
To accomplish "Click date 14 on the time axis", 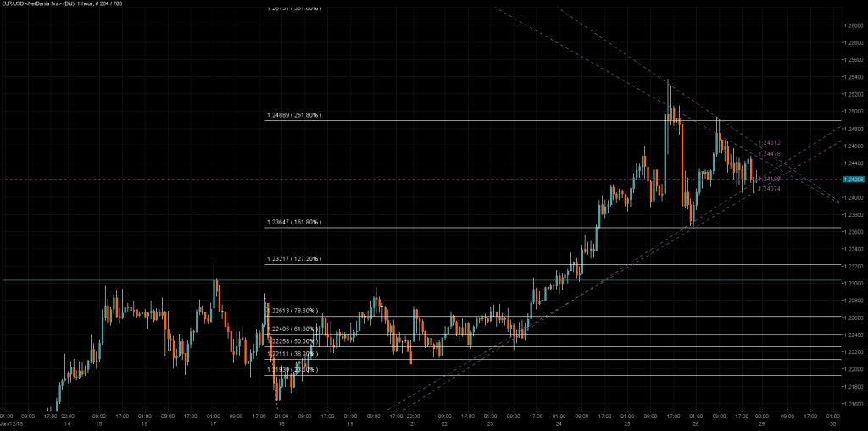I will [66, 424].
